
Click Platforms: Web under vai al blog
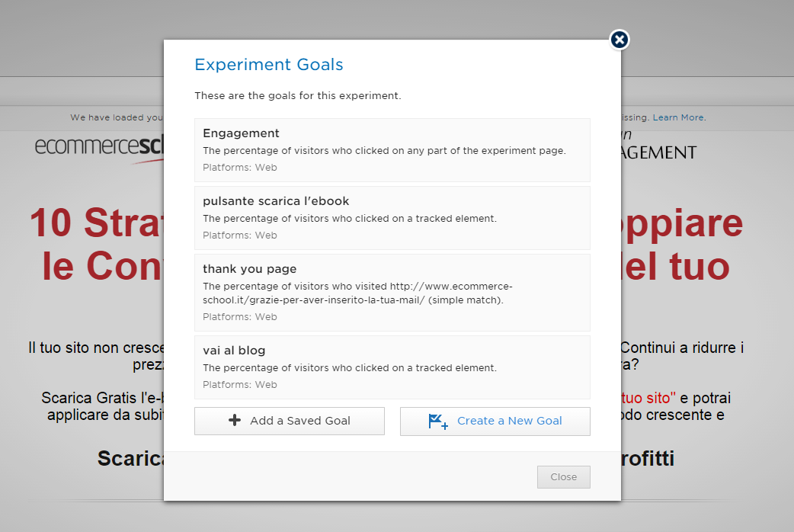click(x=239, y=385)
